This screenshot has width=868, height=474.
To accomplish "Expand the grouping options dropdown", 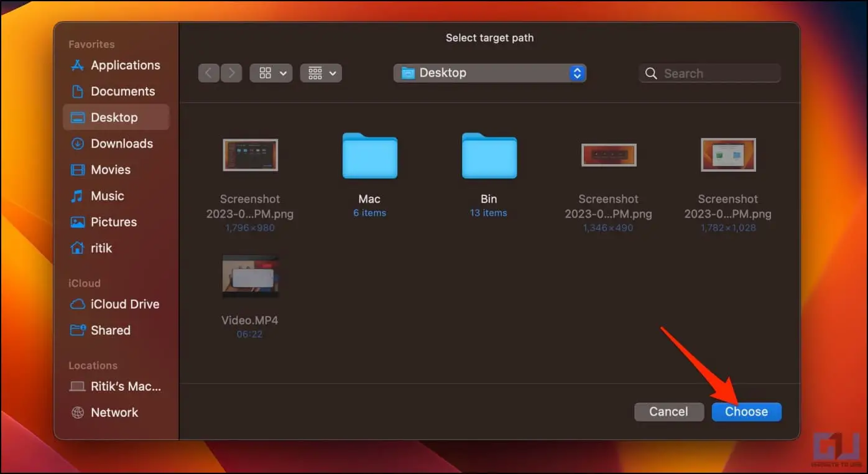I will click(x=321, y=73).
